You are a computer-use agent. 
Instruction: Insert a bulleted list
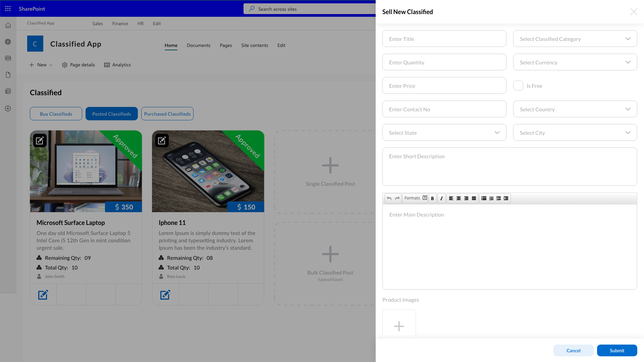[x=484, y=198]
